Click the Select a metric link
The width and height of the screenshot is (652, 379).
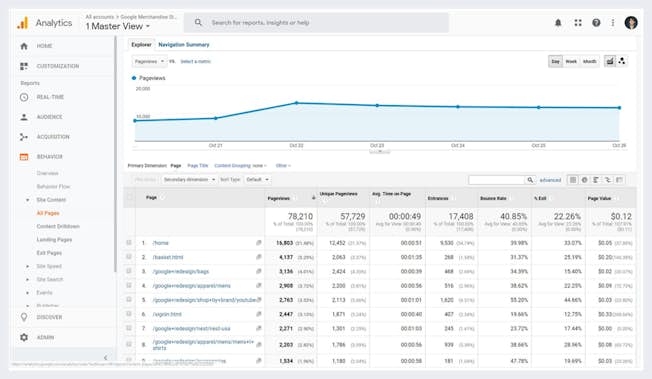coord(195,62)
